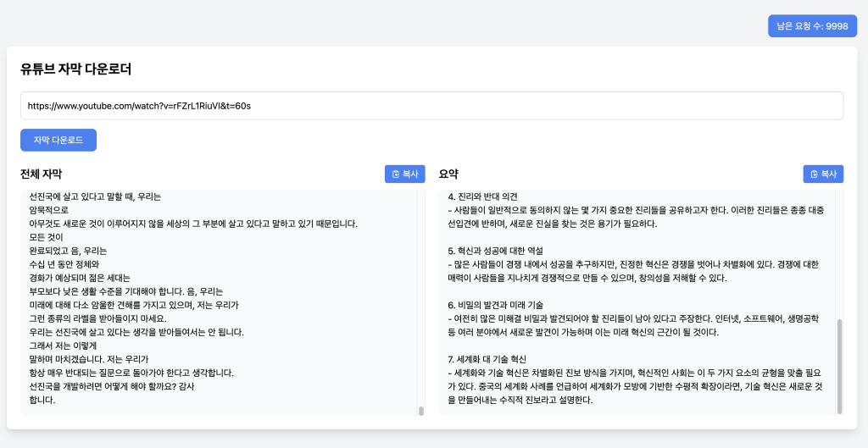
Task: Click summary heading 4. 진리와 반대 의견
Action: click(482, 196)
